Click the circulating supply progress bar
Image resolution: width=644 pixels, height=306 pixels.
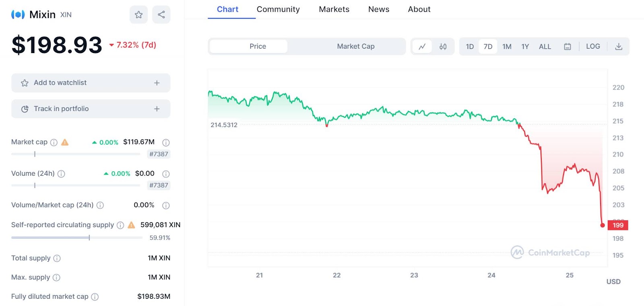[x=77, y=238]
